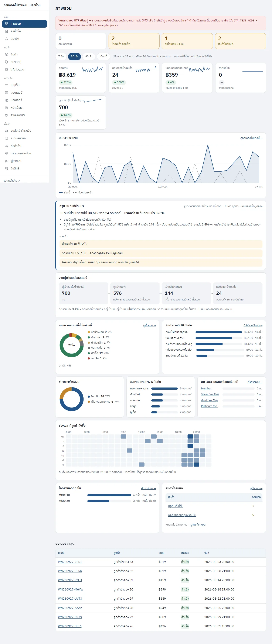The image size is (272, 644).
Task: Click the สินค้าที่หมด link
Action: pyautogui.click(x=198, y=525)
